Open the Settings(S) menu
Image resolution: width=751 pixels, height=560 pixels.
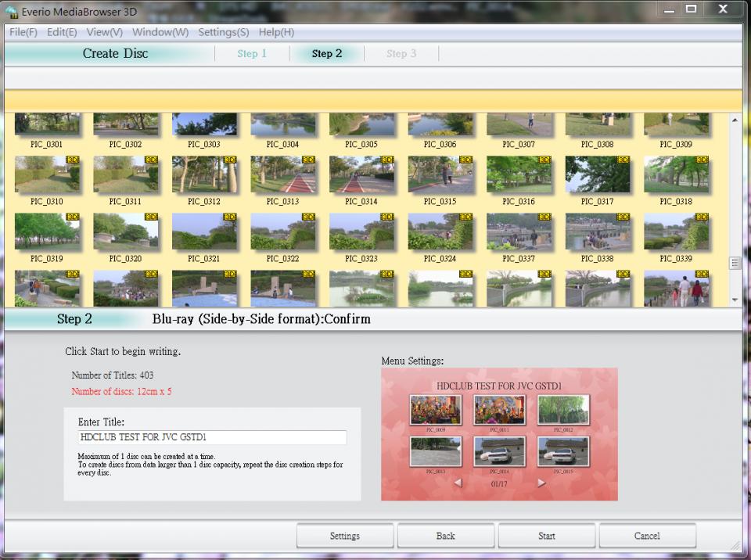(x=224, y=32)
